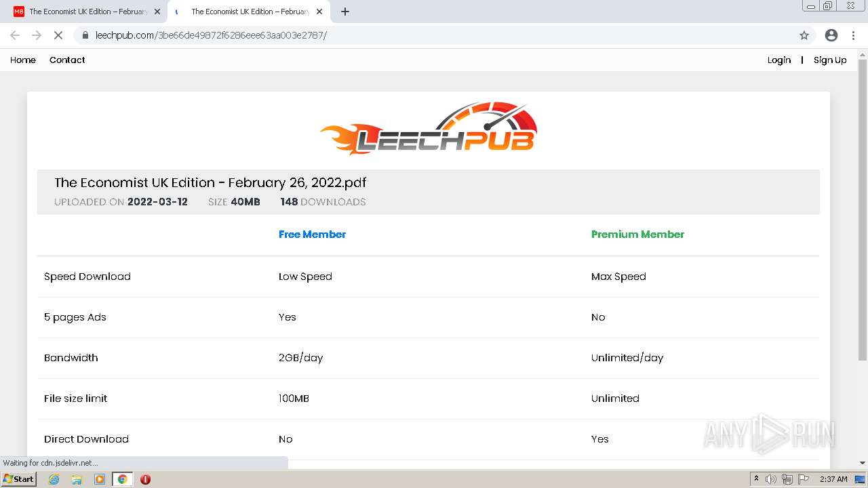Screen dimensions: 868x488
Task: Click the browser back arrow
Action: [15, 35]
